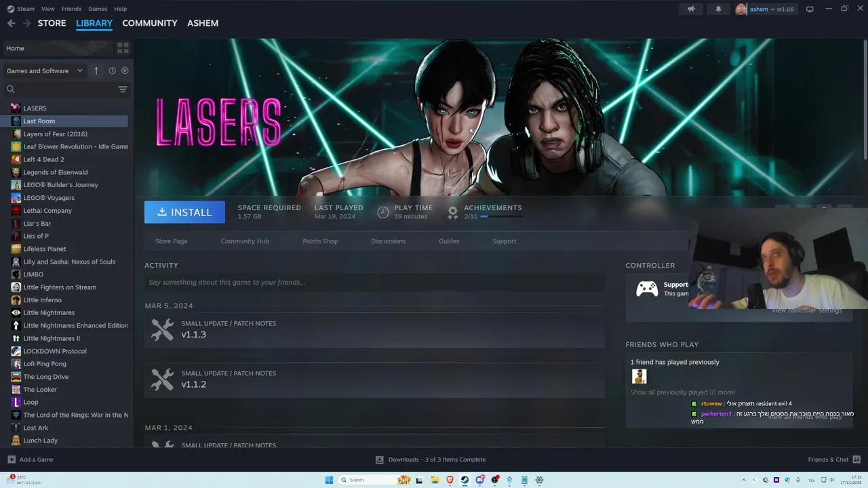Select Layers of Fear (2016) in list
Image resolution: width=868 pixels, height=488 pixels.
point(55,134)
